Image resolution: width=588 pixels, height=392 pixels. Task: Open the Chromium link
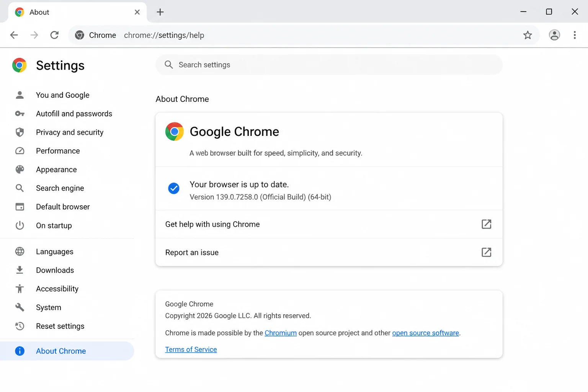click(x=281, y=333)
